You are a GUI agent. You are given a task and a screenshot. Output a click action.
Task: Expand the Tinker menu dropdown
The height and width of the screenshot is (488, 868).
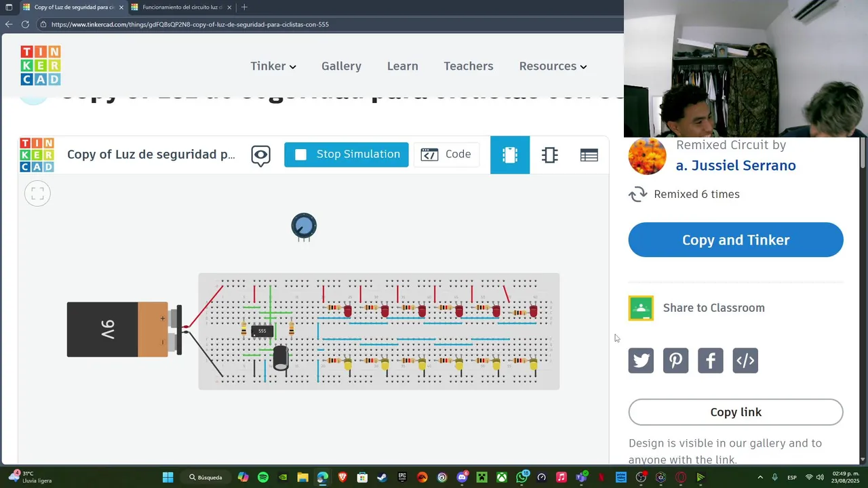tap(273, 66)
